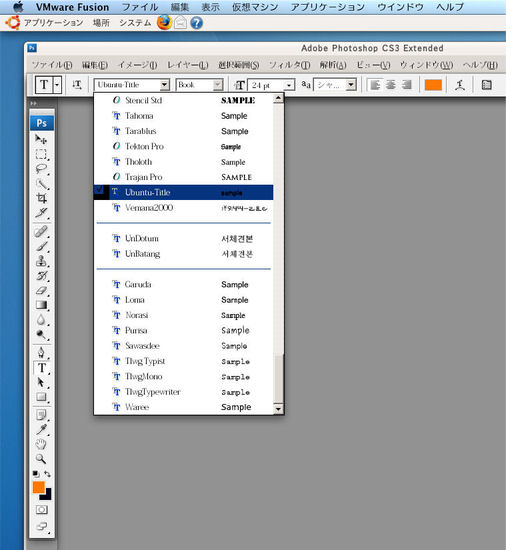This screenshot has height=550, width=506.
Task: Select the Clone Stamp tool
Action: pyautogui.click(x=41, y=261)
